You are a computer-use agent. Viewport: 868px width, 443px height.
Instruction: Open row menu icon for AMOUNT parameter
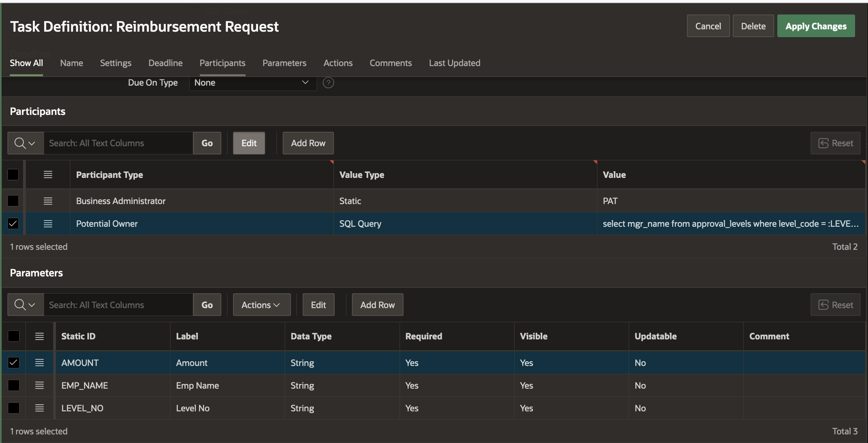pyautogui.click(x=39, y=363)
